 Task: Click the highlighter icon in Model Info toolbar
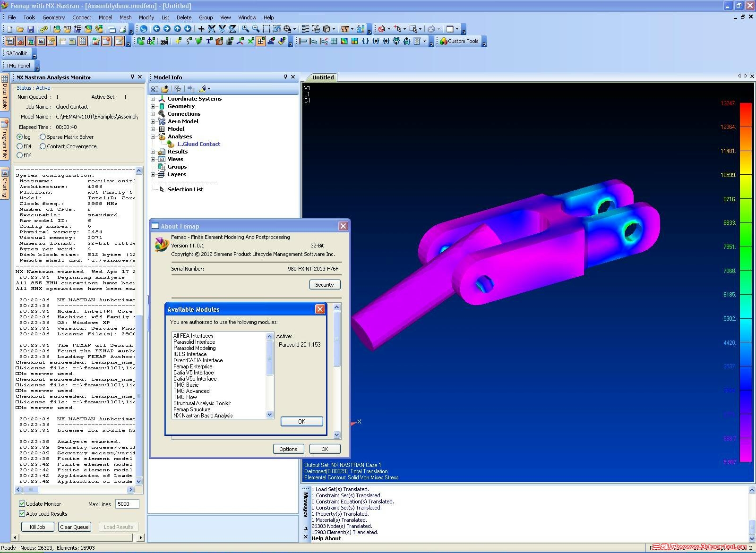[x=203, y=88]
